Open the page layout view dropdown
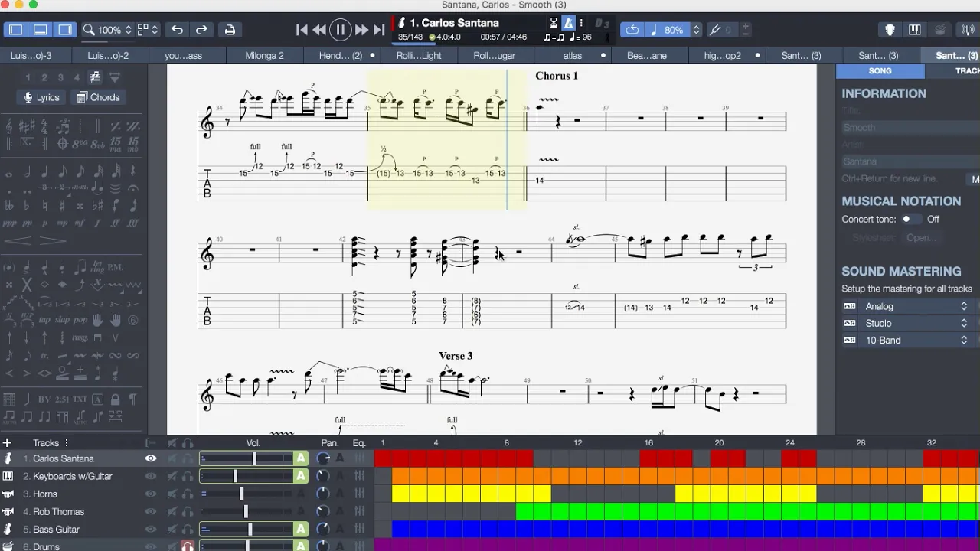980x551 pixels. [x=148, y=30]
